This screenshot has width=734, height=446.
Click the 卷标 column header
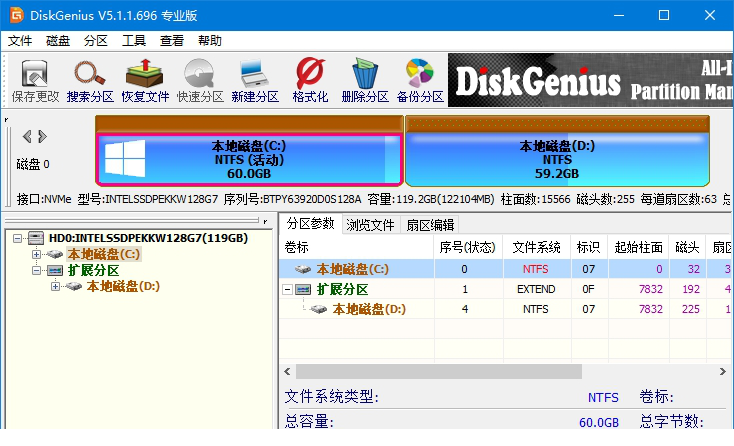tap(357, 247)
